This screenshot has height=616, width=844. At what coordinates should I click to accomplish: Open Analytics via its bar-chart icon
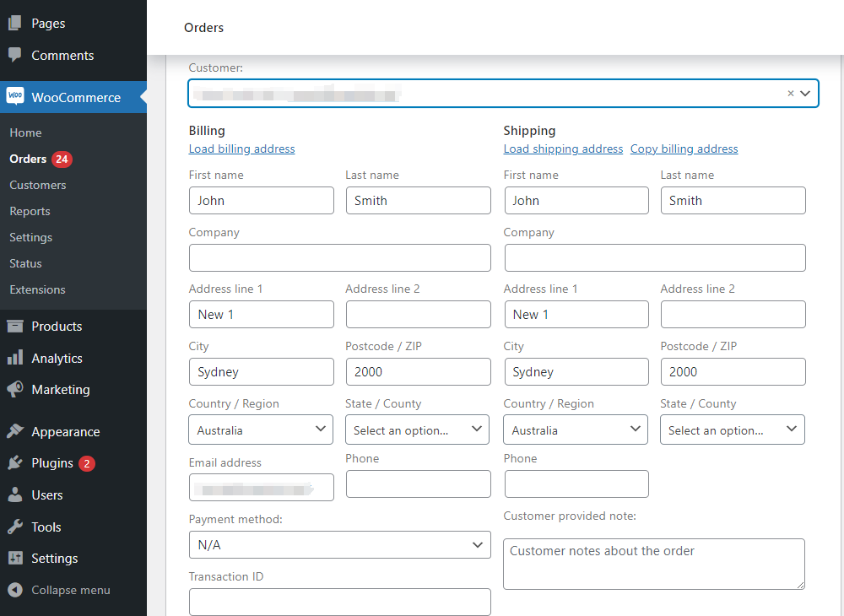14,358
